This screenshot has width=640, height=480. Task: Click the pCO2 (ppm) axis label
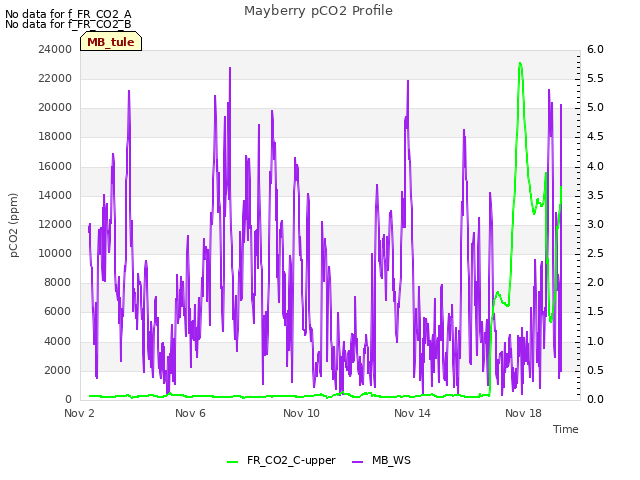click(14, 225)
